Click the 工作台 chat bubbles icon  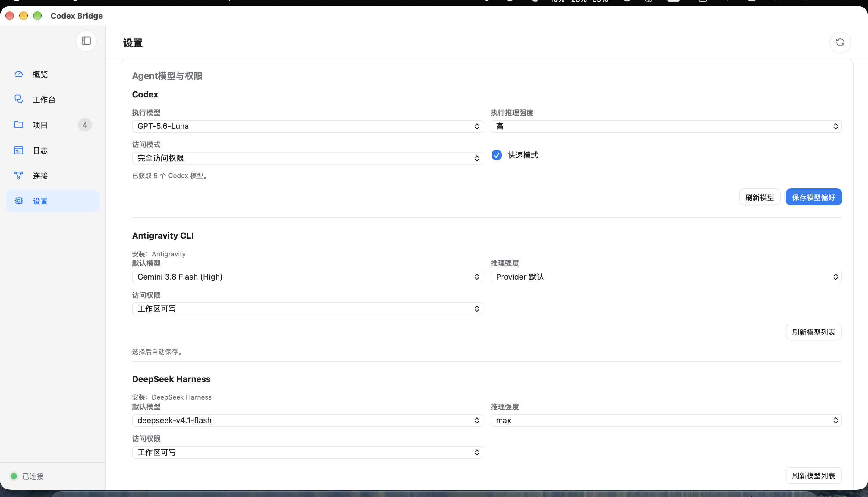point(19,99)
